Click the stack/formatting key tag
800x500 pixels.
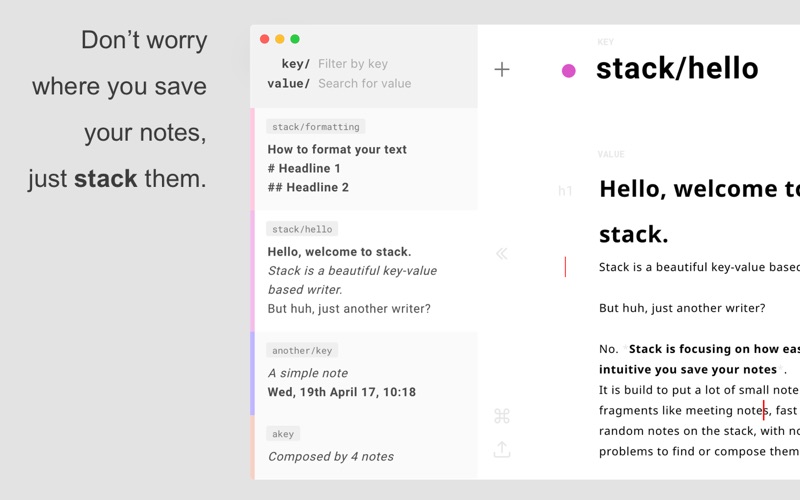(x=315, y=127)
